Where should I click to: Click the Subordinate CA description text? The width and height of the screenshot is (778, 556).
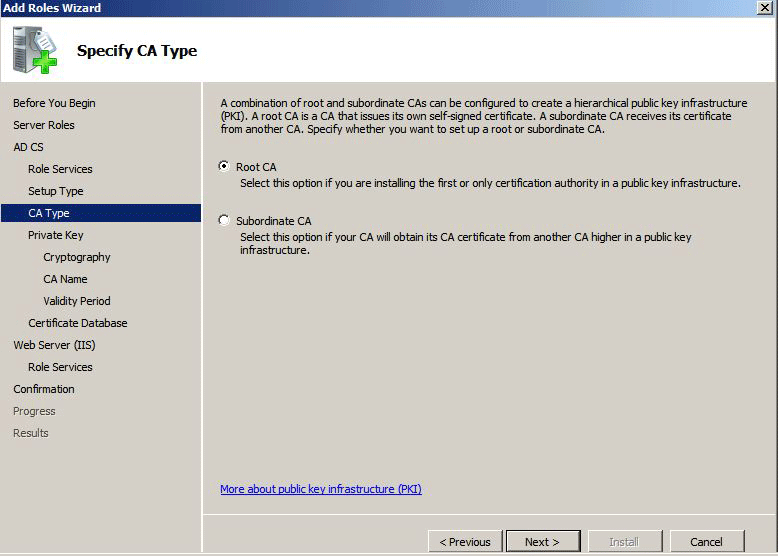tap(465, 244)
